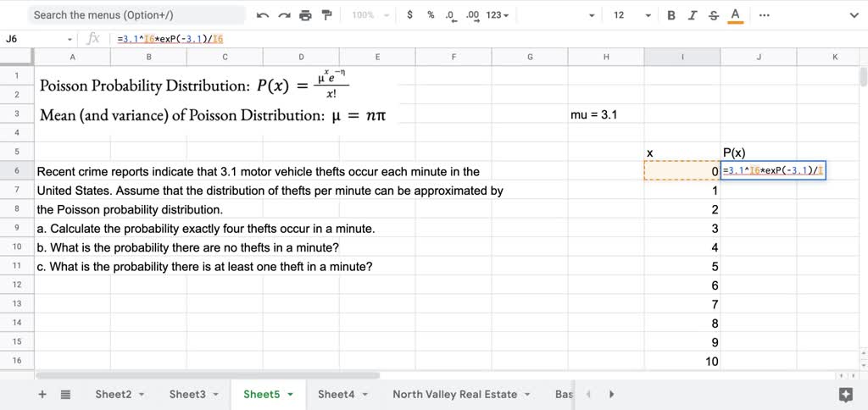Open the font size arrow beside 12
Viewport: 868px width, 410px height.
(x=648, y=15)
